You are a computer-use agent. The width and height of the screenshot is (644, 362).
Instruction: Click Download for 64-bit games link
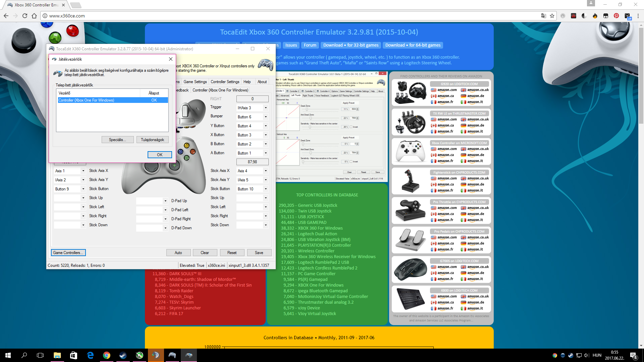tap(413, 45)
